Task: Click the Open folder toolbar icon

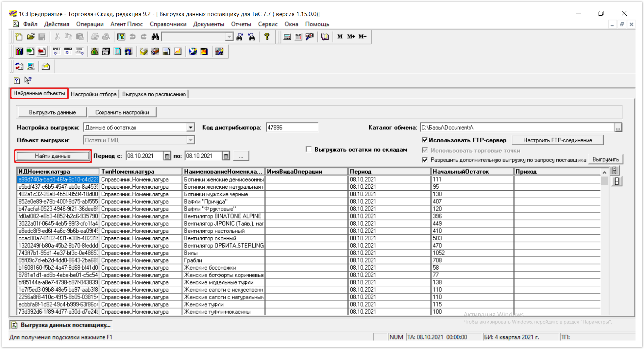Action: [31, 37]
